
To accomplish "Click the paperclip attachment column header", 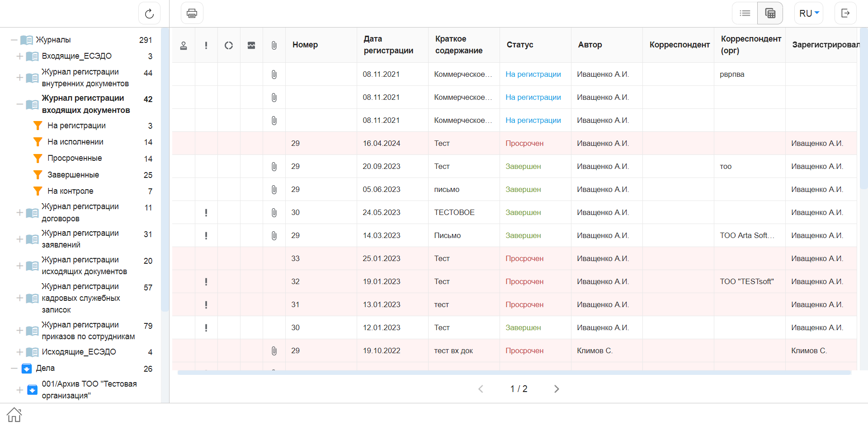I will click(274, 45).
